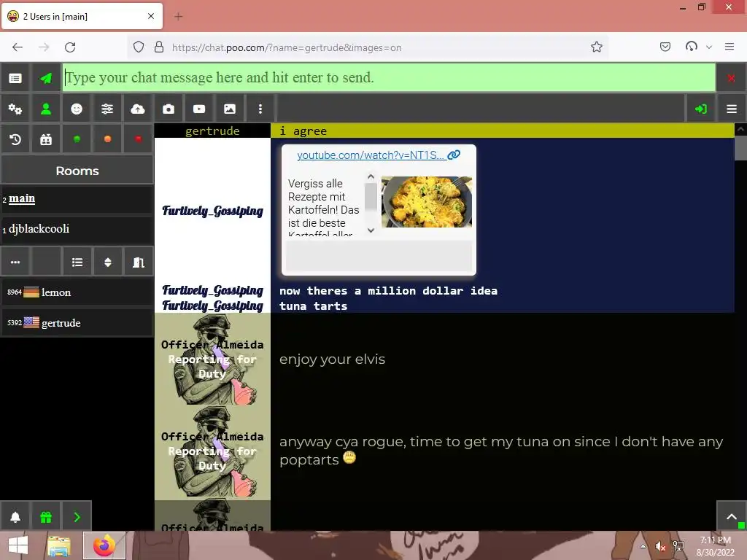The image size is (747, 560).
Task: Bookmark page with star icon
Action: [597, 47]
